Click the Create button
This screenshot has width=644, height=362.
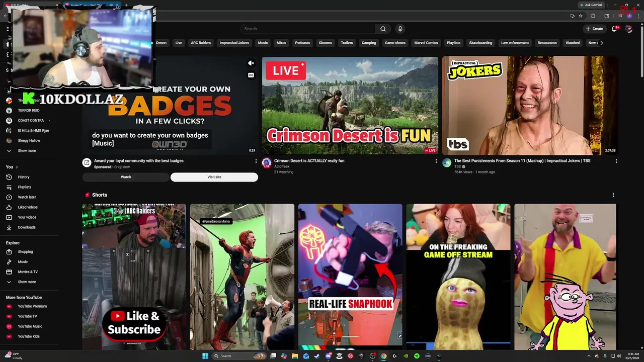point(594,29)
